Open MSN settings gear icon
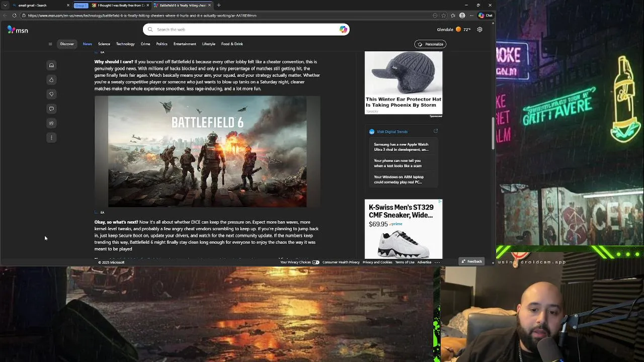 point(479,30)
